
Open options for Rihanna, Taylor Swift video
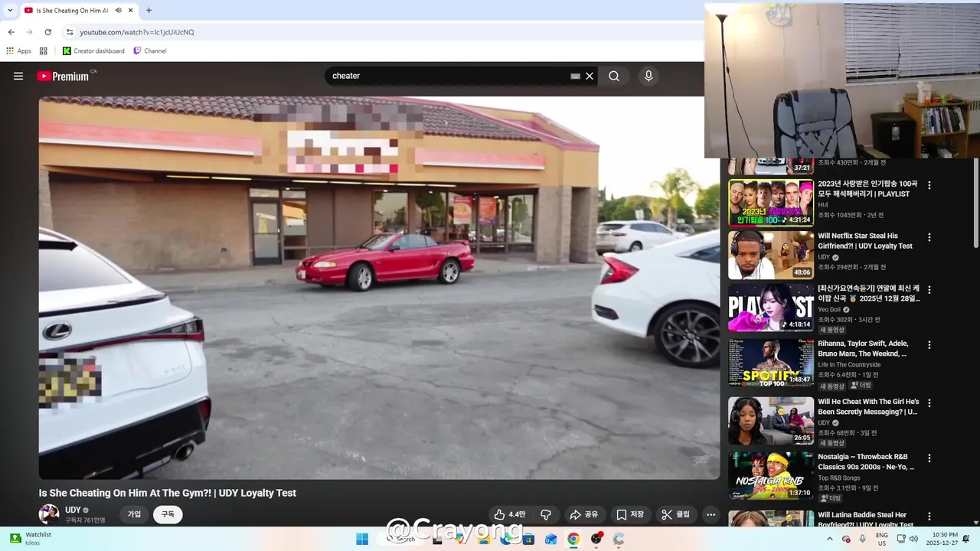pyautogui.click(x=929, y=345)
